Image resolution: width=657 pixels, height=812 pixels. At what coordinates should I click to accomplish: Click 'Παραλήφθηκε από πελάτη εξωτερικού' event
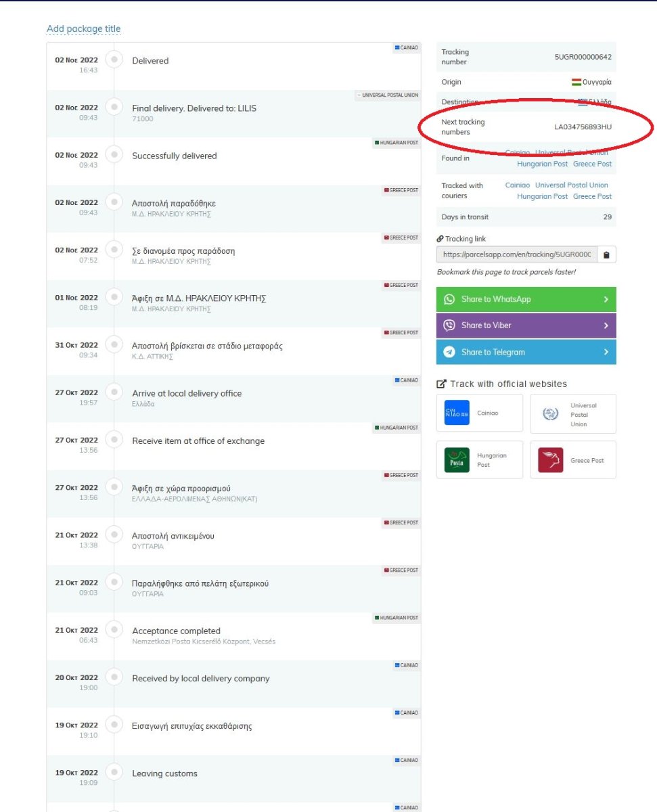tap(200, 583)
